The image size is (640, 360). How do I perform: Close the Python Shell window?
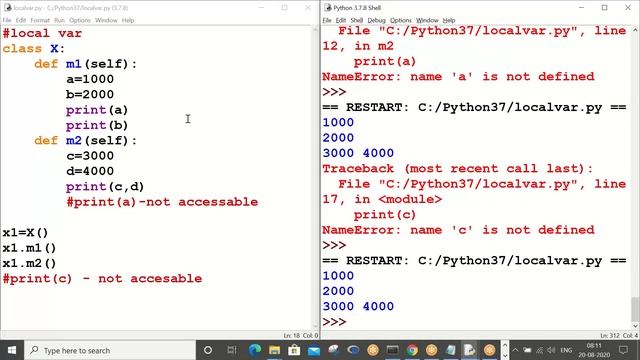pyautogui.click(x=628, y=8)
